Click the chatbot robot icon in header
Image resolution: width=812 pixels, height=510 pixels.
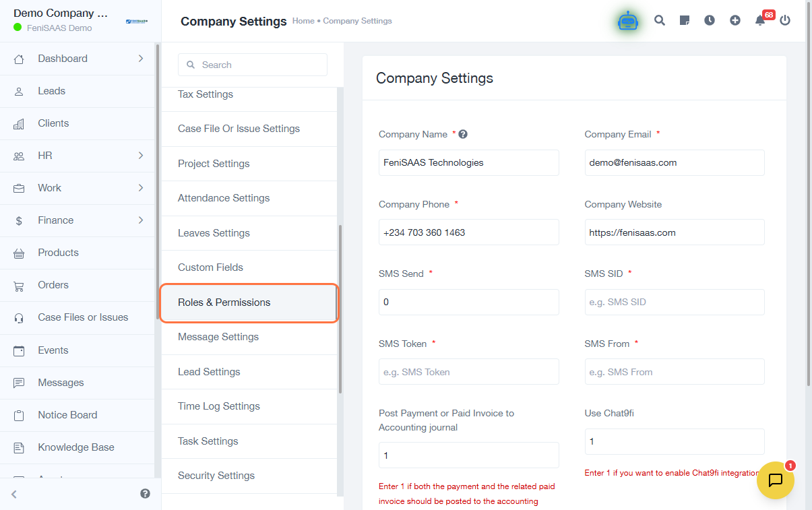(628, 21)
